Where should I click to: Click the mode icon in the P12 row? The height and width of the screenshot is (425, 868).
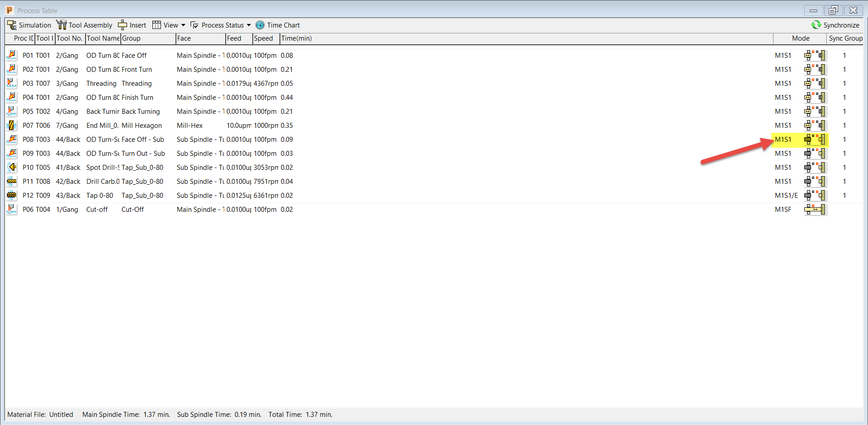815,195
